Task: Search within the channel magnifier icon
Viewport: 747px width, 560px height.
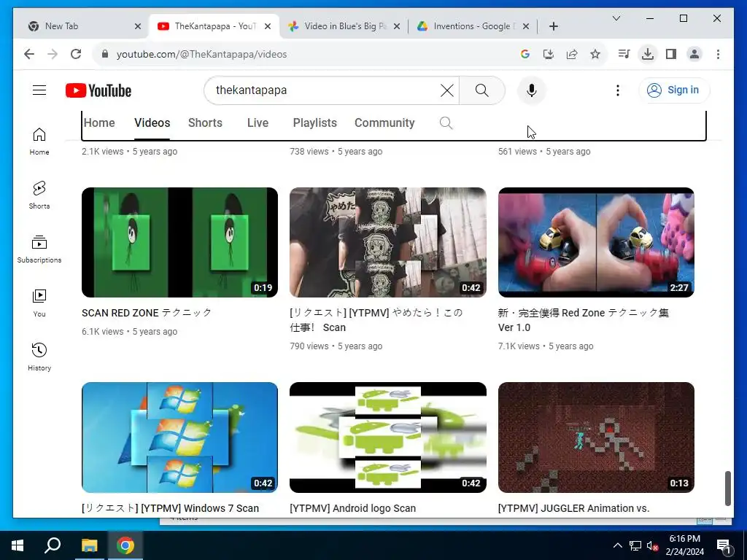Action: pyautogui.click(x=446, y=122)
